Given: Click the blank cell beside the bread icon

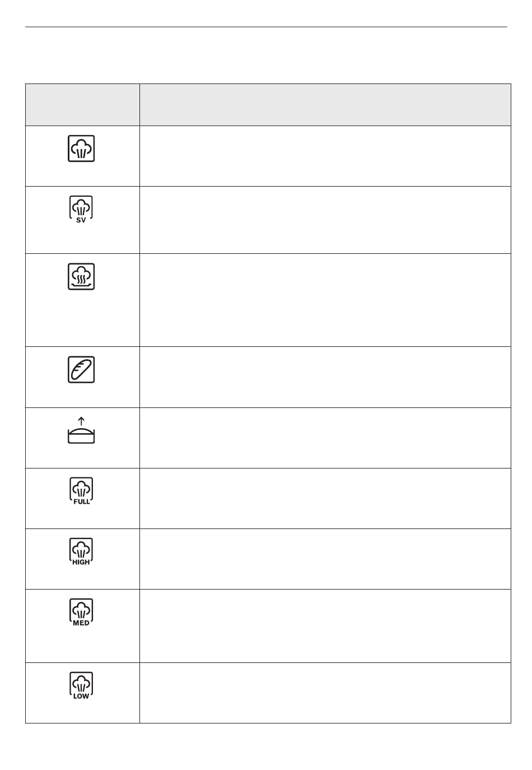Looking at the screenshot, I should click(x=325, y=377).
